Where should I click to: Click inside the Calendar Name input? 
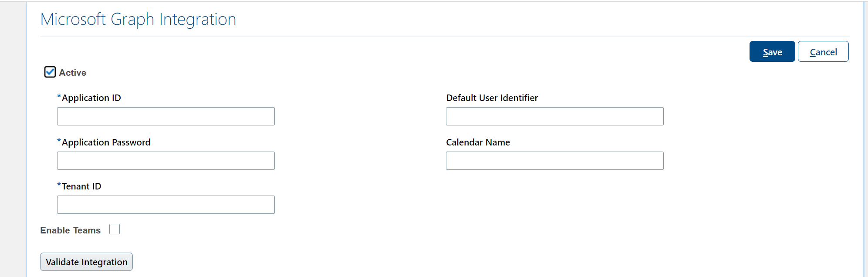[554, 160]
